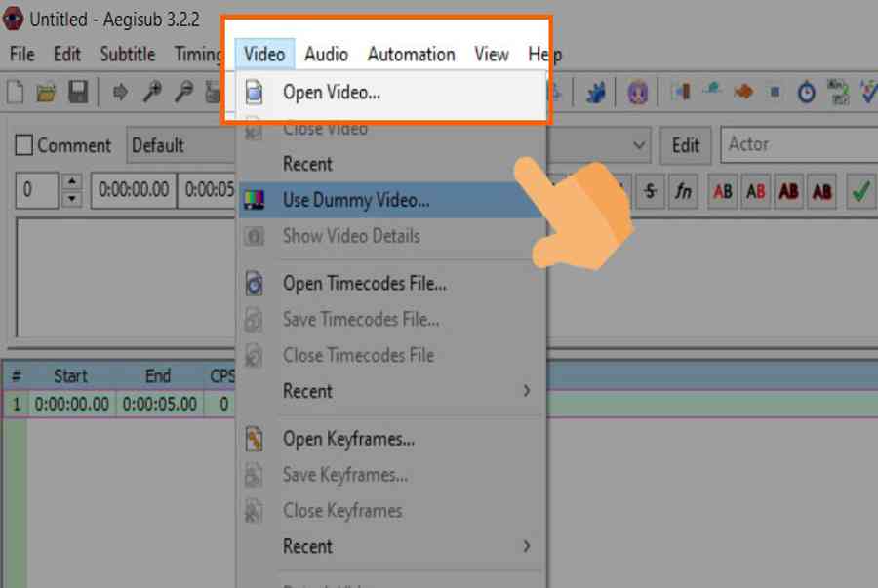Click the Jump To arrow toolbar icon
Screen dimensions: 878x588
click(120, 93)
